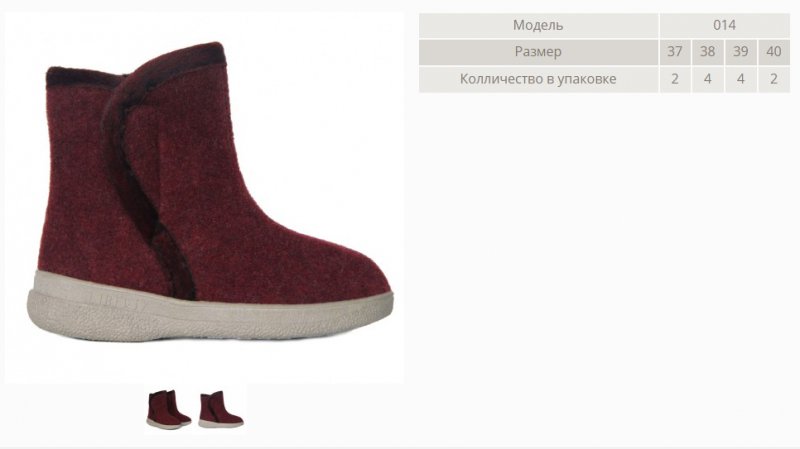Screen dimensions: 800x449
Task: Select the pair-of-boots thumbnail
Action: click(x=169, y=409)
